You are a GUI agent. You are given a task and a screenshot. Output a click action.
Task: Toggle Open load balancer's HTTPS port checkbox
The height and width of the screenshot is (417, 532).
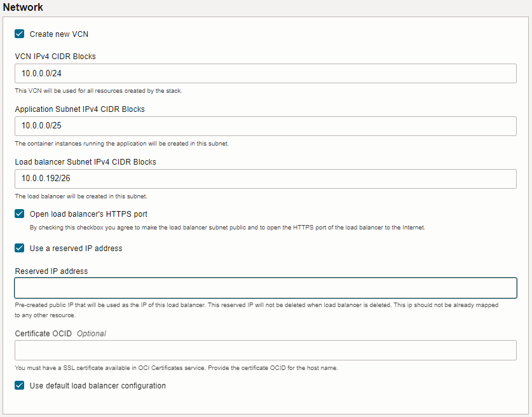(x=19, y=214)
